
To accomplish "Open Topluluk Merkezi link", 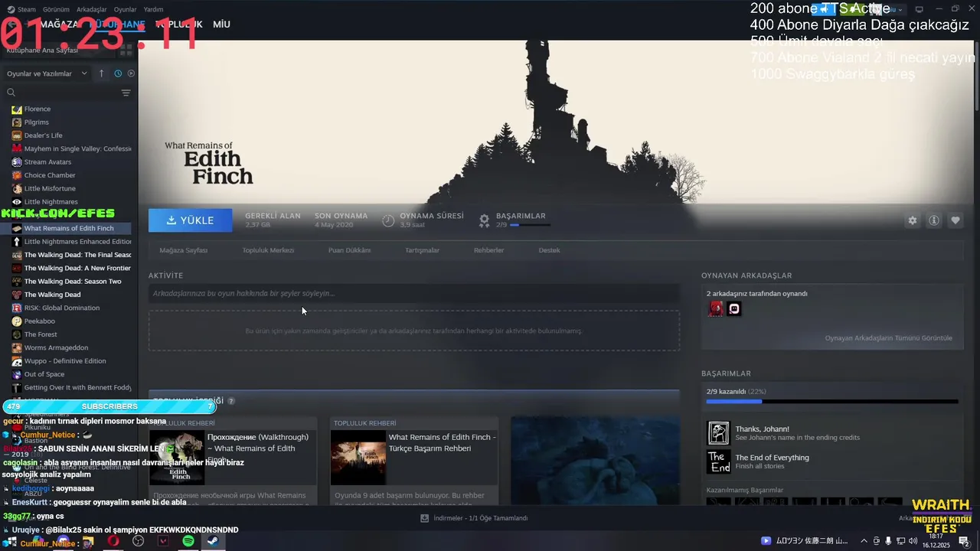I will pos(268,250).
